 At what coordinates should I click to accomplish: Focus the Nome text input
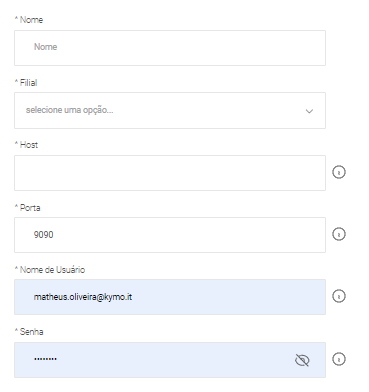point(170,48)
